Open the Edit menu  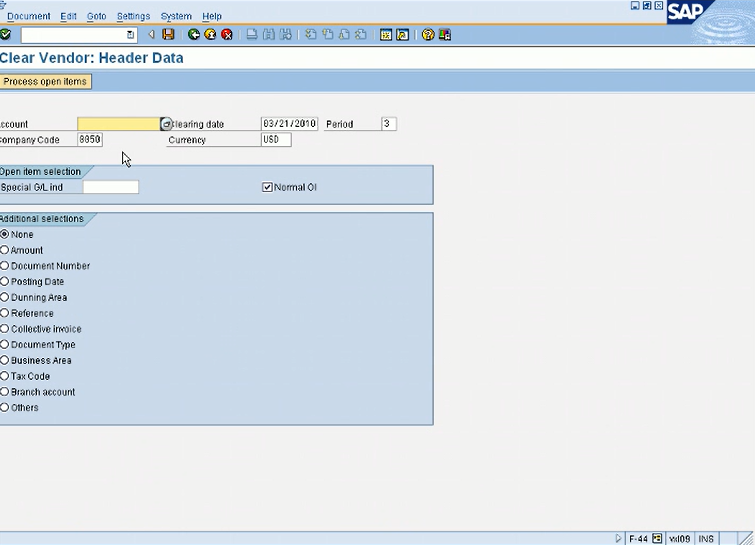(x=68, y=16)
